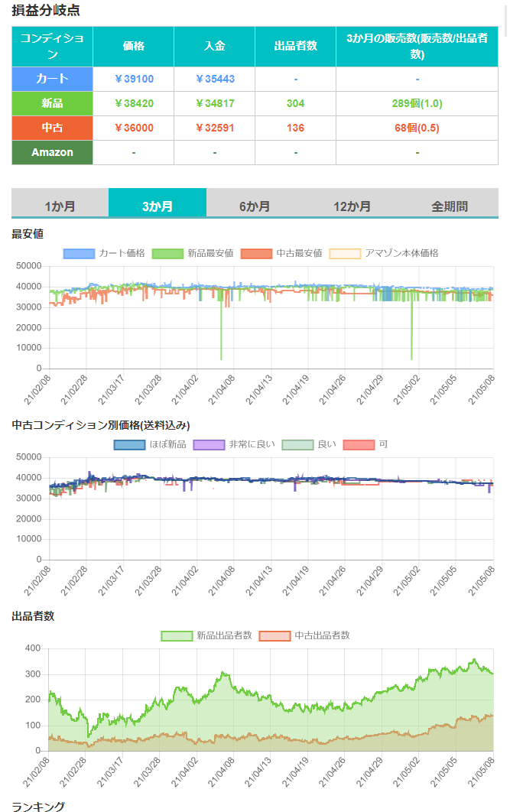This screenshot has height=812, width=510.
Task: Hide 新品最安値 series via legend swatch
Action: tap(167, 253)
